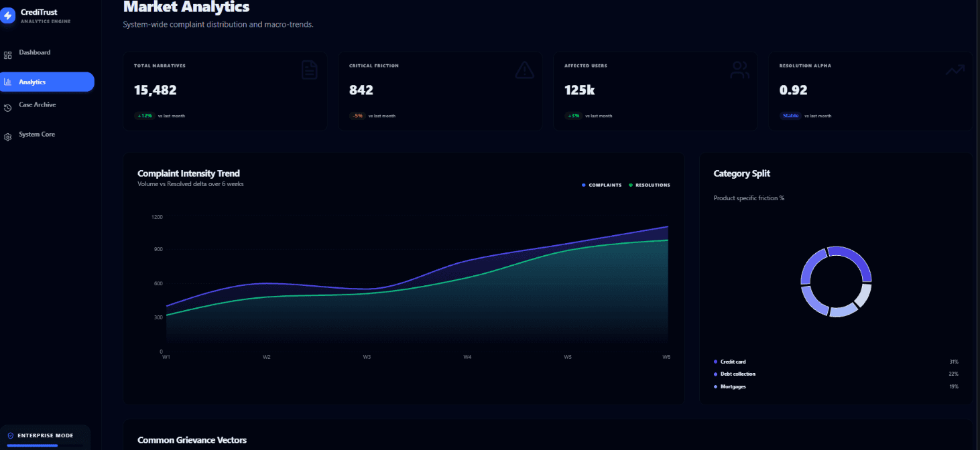Viewport: 980px width, 450px height.
Task: Toggle the Complaints legend entry
Action: click(602, 185)
